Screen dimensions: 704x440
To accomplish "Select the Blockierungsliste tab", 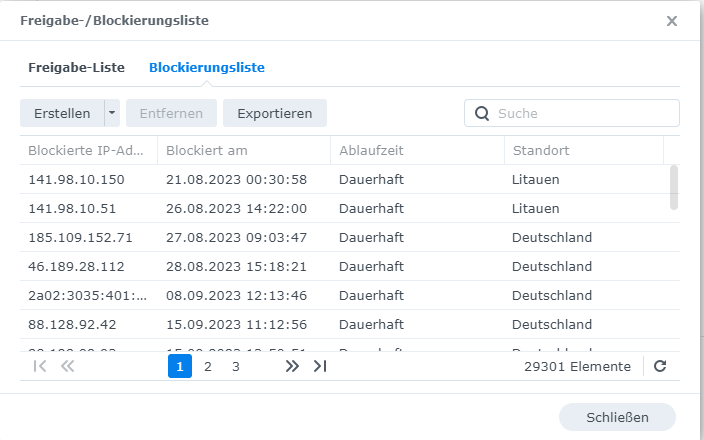I will 207,67.
